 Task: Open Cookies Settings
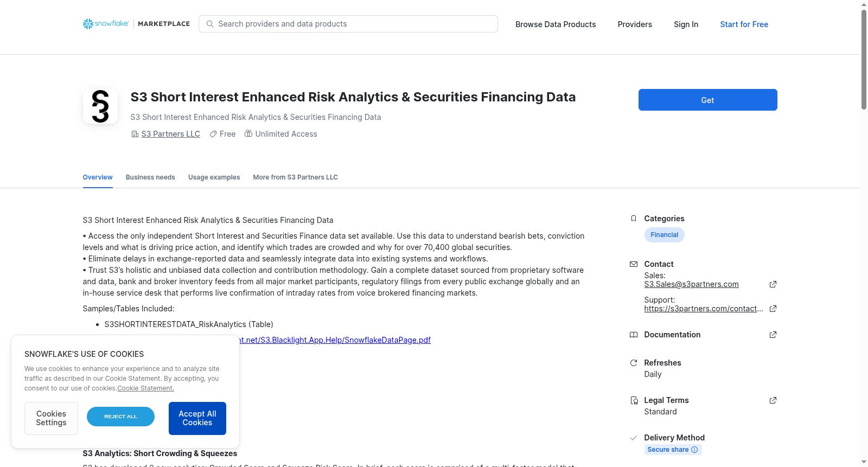pos(51,418)
